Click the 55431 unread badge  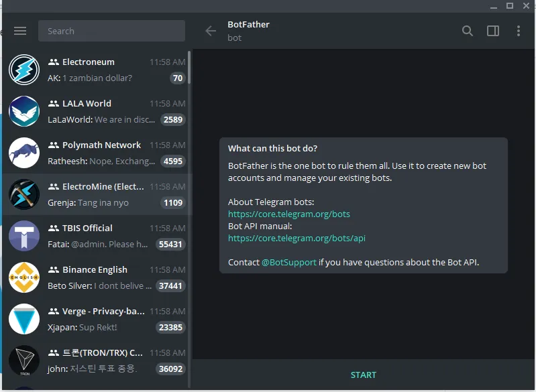pos(170,244)
